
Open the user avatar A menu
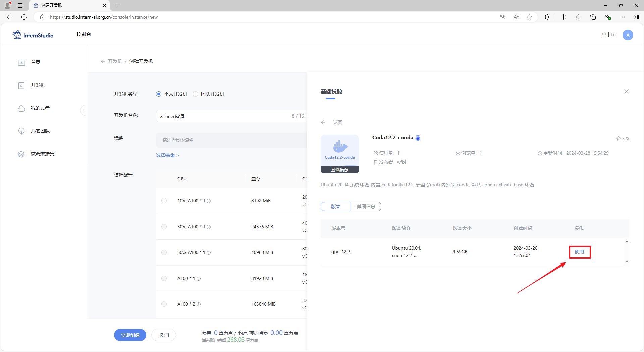point(628,35)
